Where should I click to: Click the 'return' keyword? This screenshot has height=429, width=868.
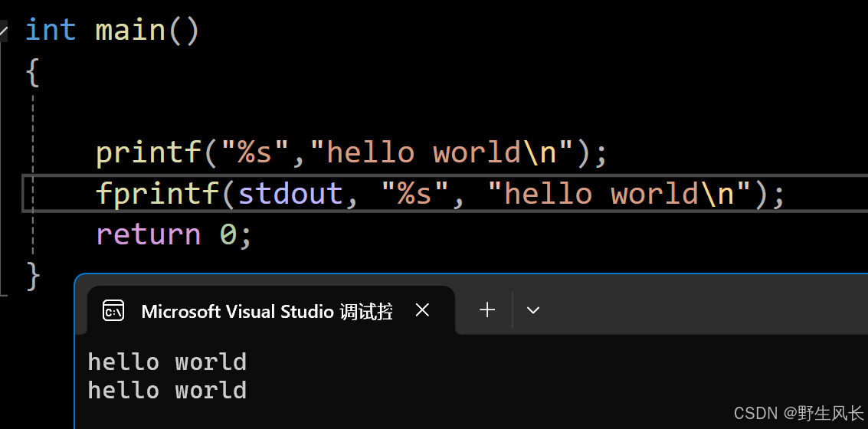[149, 234]
